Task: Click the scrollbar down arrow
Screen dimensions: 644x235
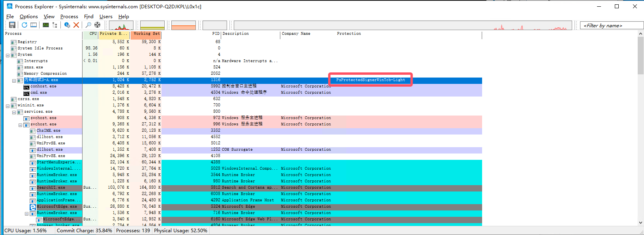Action: (x=640, y=222)
